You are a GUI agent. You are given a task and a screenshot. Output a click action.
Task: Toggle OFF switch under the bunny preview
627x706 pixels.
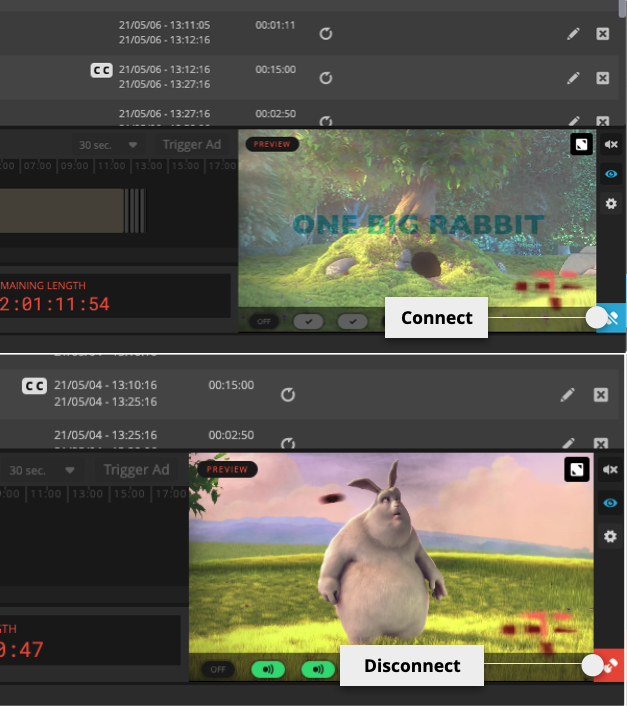point(218,669)
